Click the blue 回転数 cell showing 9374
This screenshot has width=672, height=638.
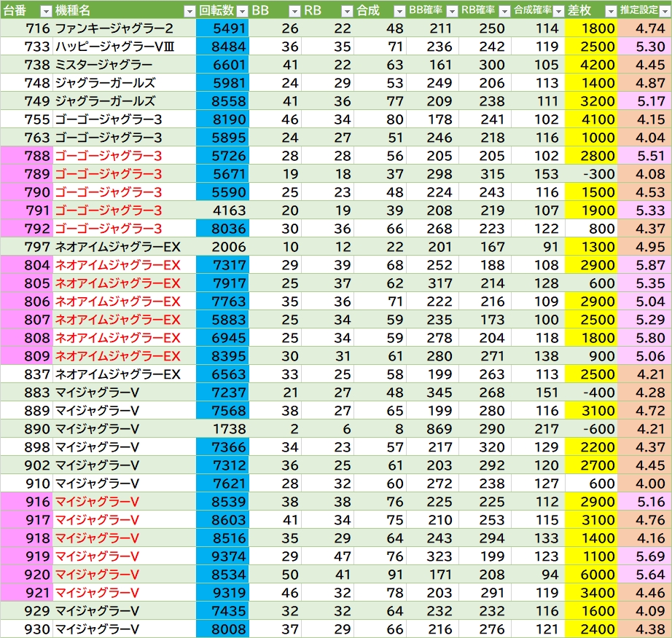coord(222,556)
